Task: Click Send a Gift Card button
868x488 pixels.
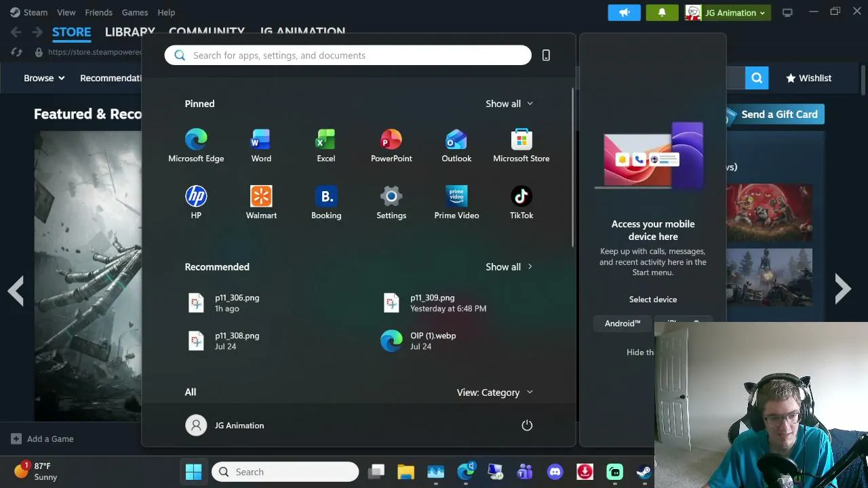Action: [774, 115]
